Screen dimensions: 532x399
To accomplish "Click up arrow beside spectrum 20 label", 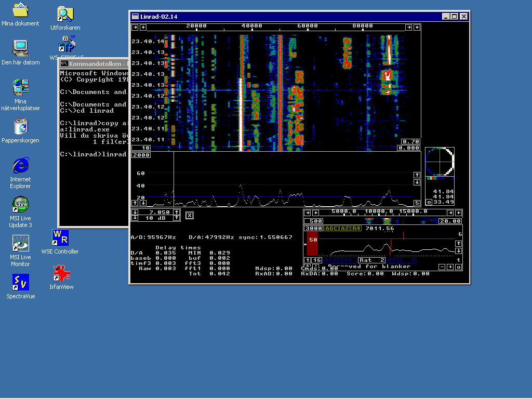I will tap(135, 203).
